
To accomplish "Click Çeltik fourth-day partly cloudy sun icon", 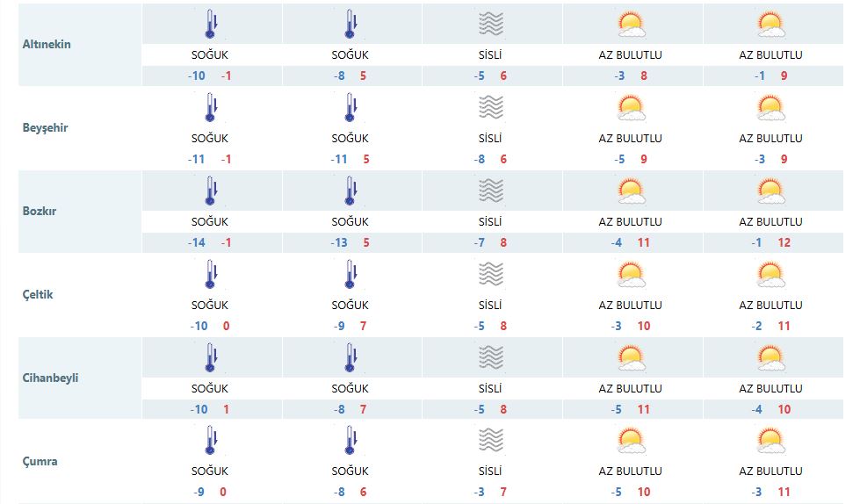I will (632, 274).
